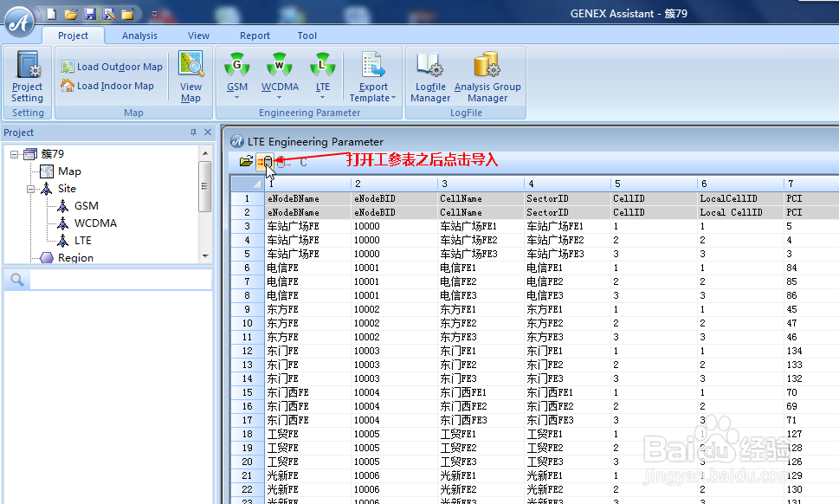The image size is (839, 504).
Task: Switch to the Analysis ribbon tab
Action: [139, 36]
